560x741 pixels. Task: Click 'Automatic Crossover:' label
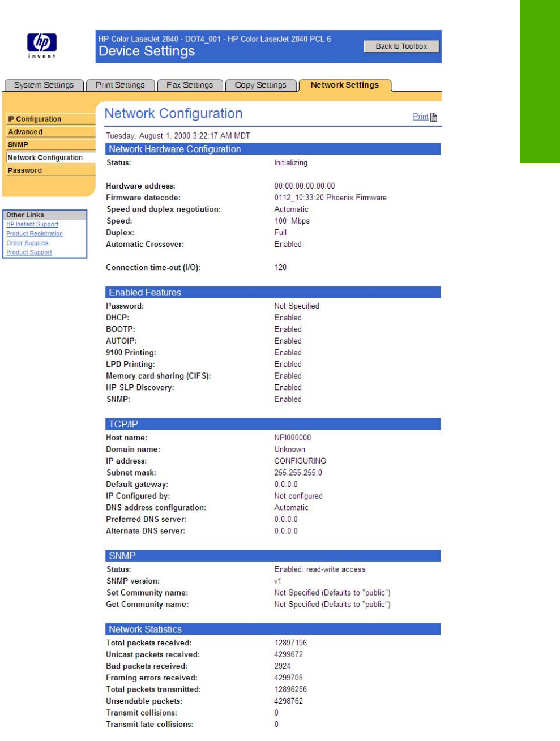click(145, 244)
